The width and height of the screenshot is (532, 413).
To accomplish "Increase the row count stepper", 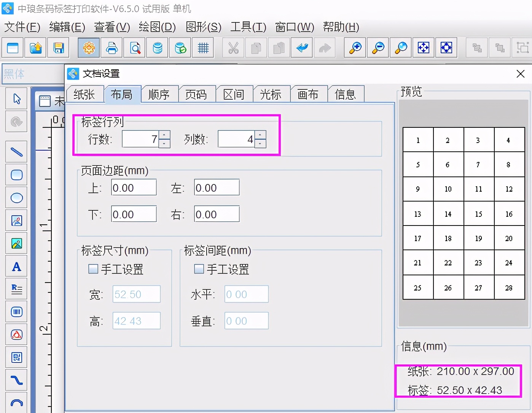I will click(164, 135).
